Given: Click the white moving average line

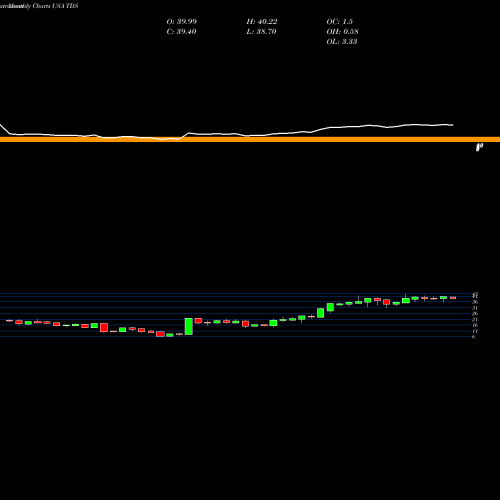Looking at the screenshot, I should click(x=227, y=133).
